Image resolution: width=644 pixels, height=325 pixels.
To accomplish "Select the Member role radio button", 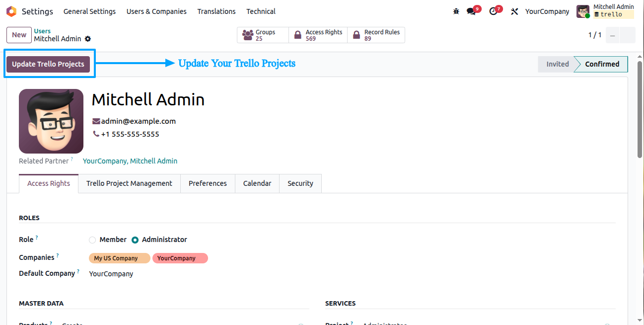I will 92,240.
